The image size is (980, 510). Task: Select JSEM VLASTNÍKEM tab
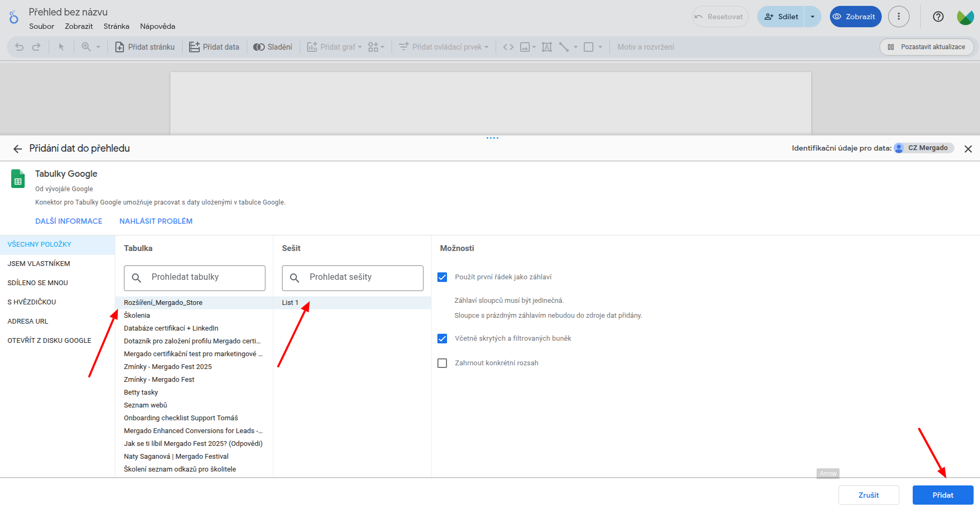tap(58, 264)
